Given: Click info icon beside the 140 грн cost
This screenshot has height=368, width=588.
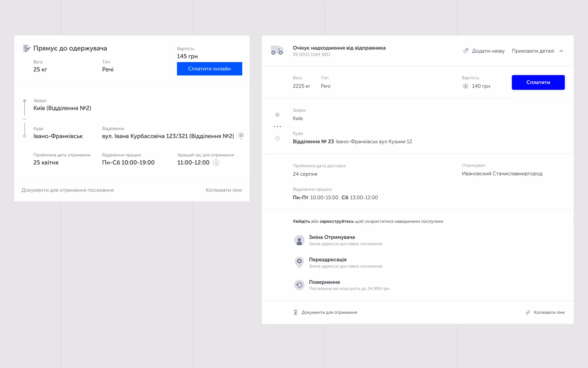Looking at the screenshot, I should click(x=465, y=86).
